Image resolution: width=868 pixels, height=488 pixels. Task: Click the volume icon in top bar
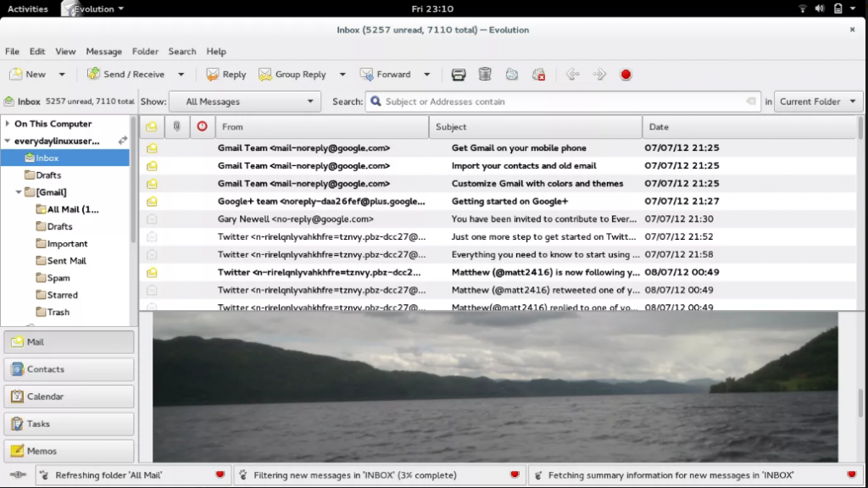[x=820, y=8]
